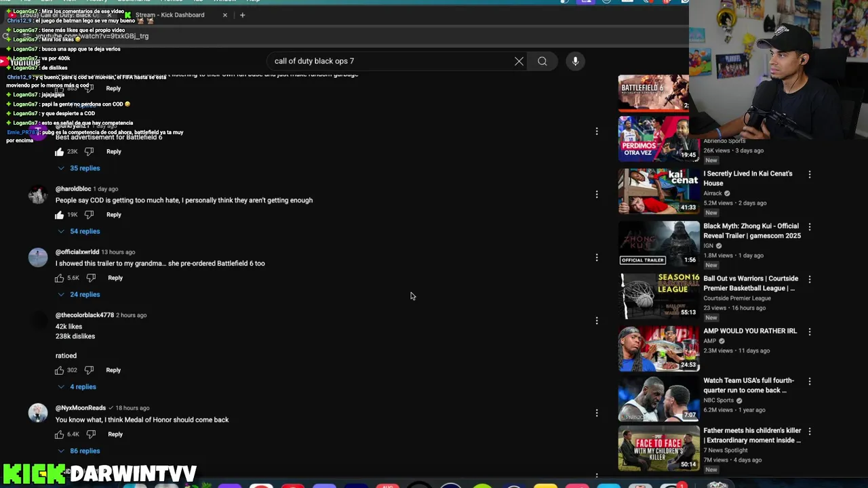Like the Medal of Honor comment
868x488 pixels.
(60, 434)
